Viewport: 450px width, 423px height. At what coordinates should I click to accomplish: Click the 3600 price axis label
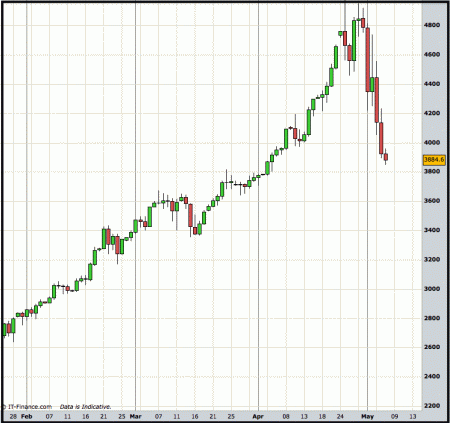(x=432, y=201)
